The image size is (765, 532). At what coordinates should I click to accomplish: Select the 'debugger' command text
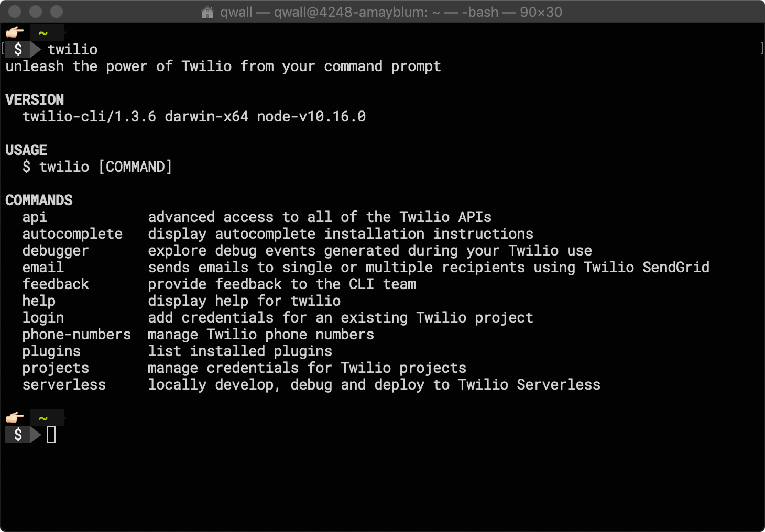[x=56, y=251]
